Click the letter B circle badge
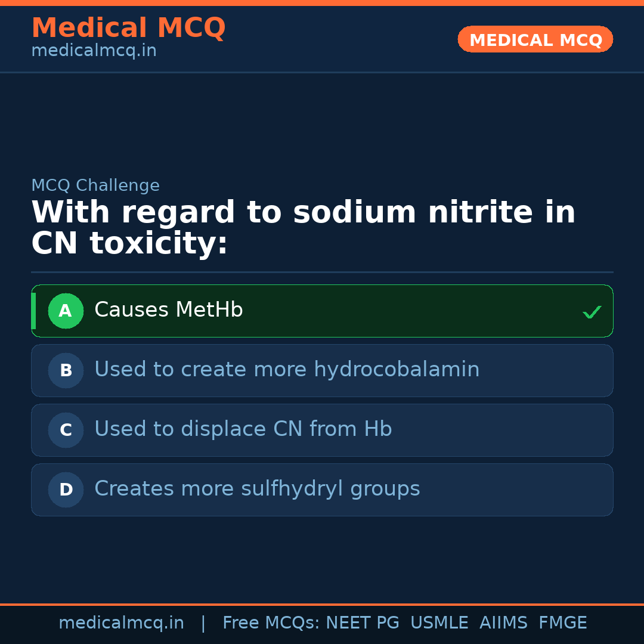644x644 pixels. (66, 370)
